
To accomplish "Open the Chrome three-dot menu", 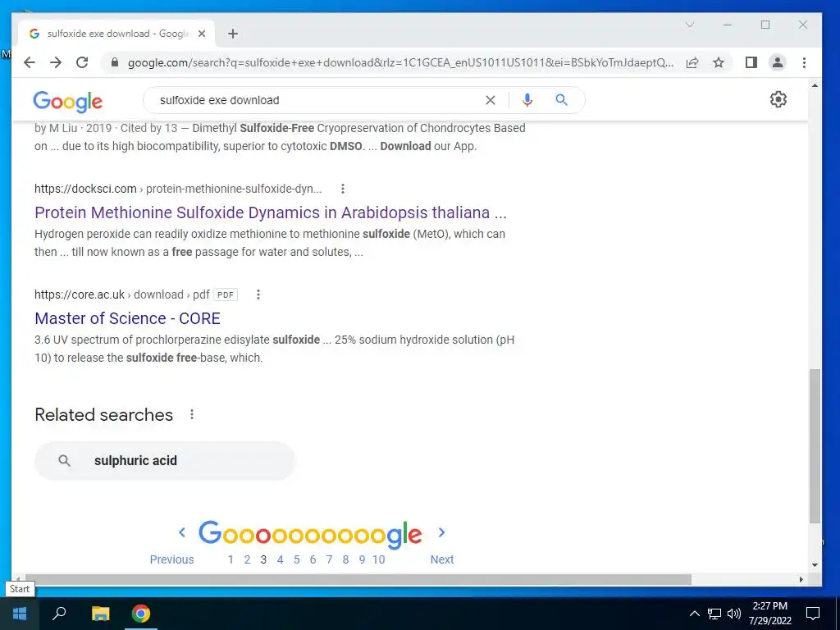I will (804, 62).
